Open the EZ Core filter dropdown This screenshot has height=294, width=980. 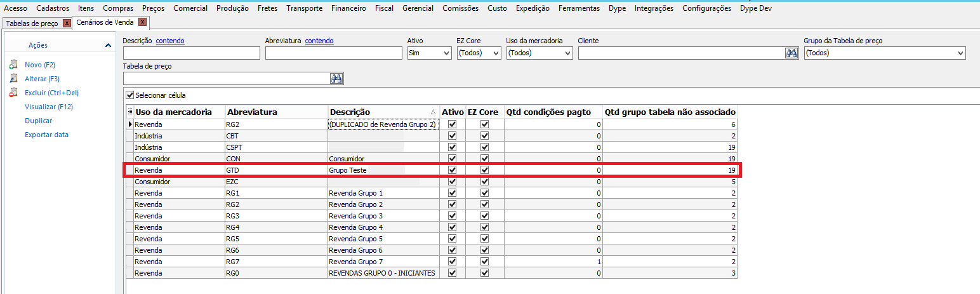(x=479, y=53)
